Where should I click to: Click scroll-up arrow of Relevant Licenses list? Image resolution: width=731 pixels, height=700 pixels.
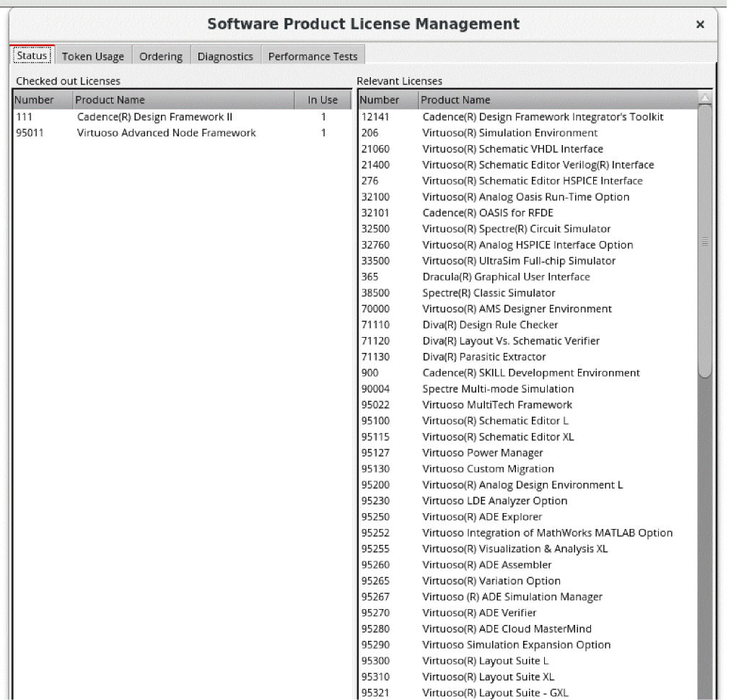(x=705, y=99)
